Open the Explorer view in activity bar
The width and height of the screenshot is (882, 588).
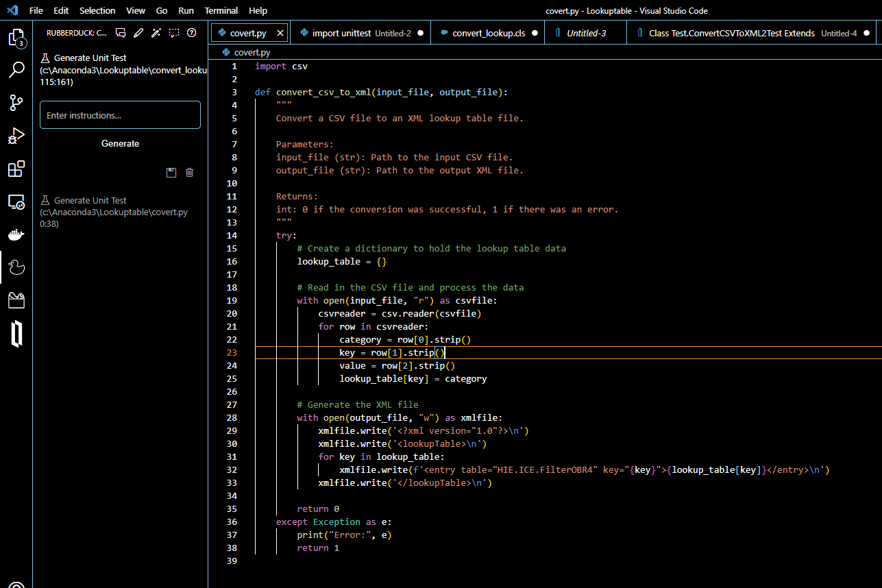tap(16, 38)
